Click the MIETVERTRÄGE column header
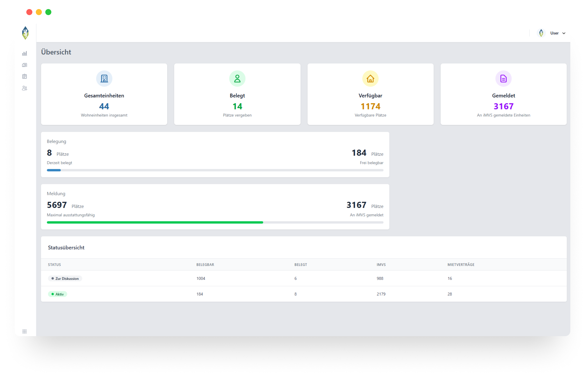Screen dimensions: 588x378 (461, 265)
